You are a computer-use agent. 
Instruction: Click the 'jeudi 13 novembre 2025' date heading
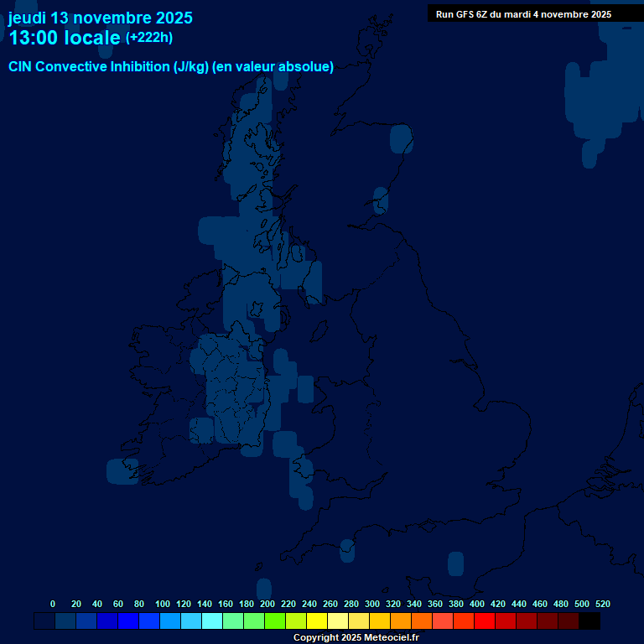tap(100, 18)
